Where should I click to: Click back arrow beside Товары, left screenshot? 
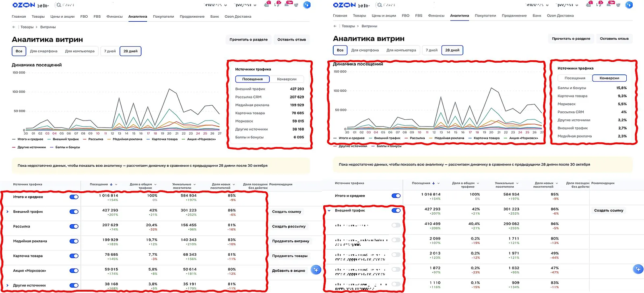[x=14, y=27]
